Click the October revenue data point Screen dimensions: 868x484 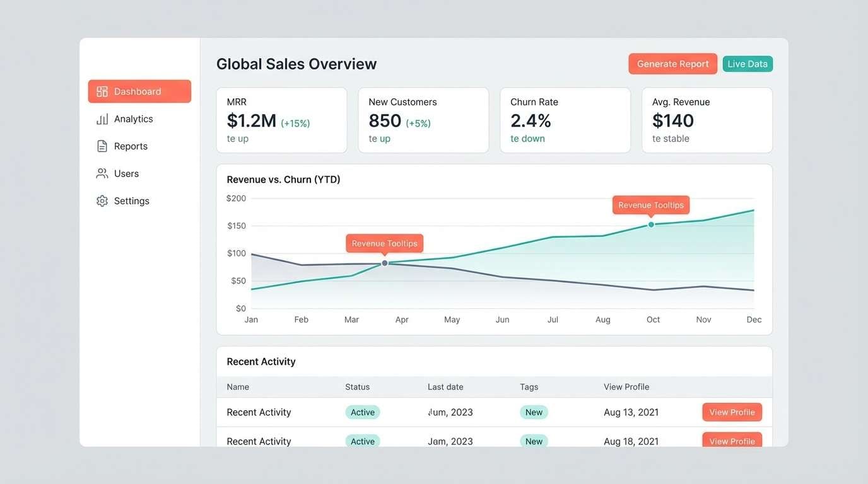[x=650, y=224]
